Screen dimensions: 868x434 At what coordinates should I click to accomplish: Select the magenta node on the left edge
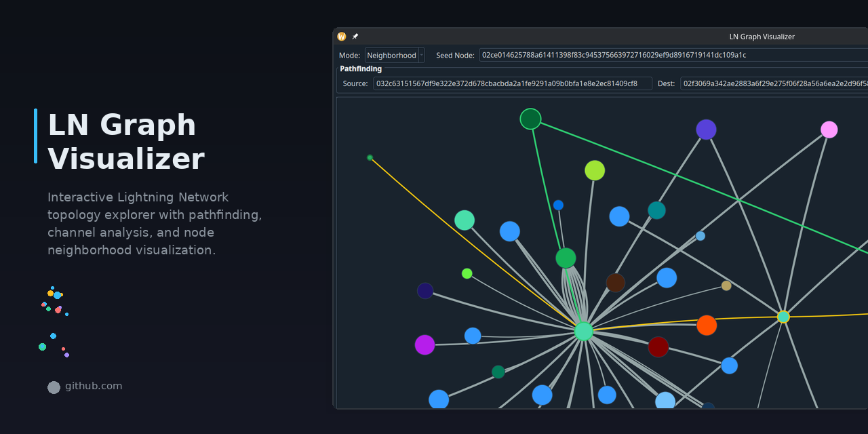425,345
